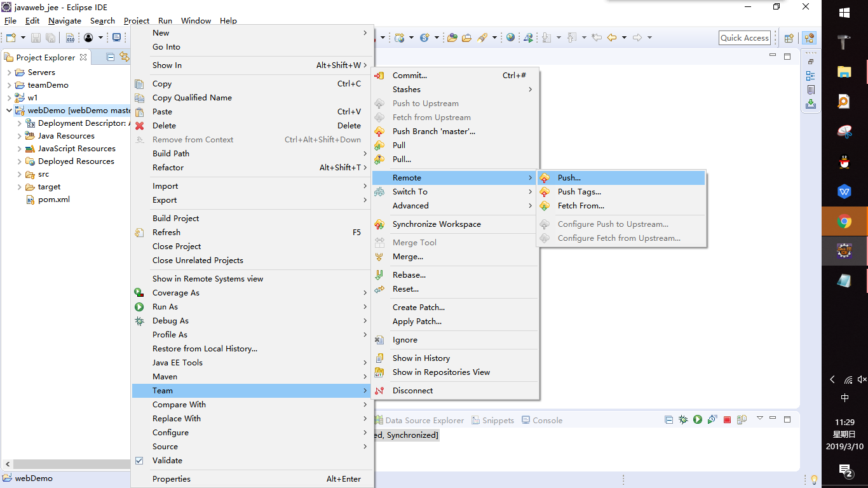The width and height of the screenshot is (868, 488).
Task: Switch to the Console tab
Action: [542, 420]
